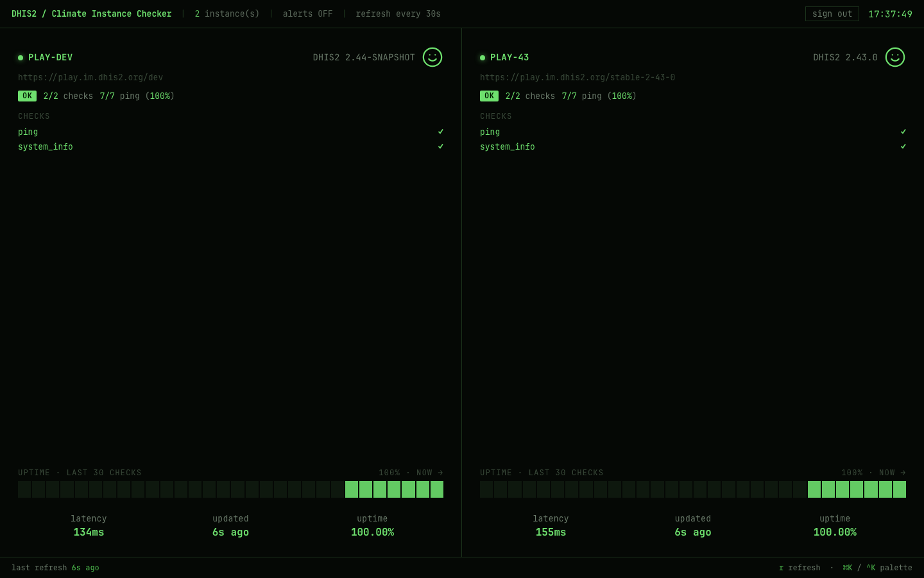This screenshot has height=578, width=924.
Task: Toggle the alerts OFF setting in the header
Action: pyautogui.click(x=308, y=13)
